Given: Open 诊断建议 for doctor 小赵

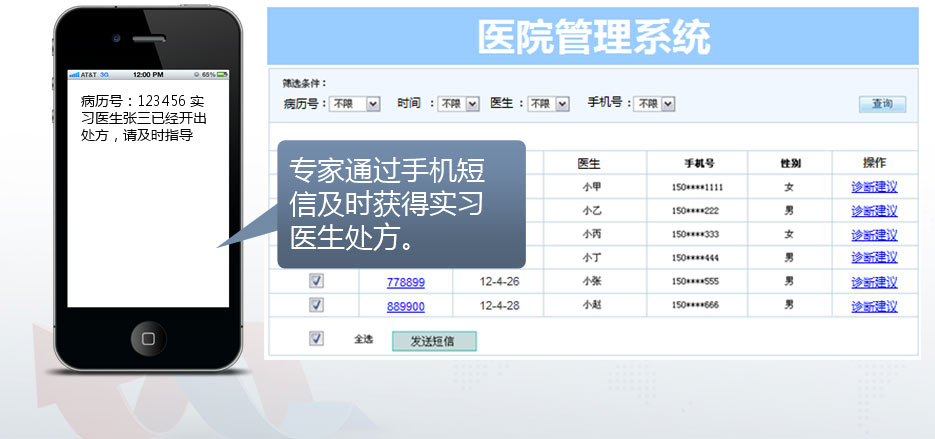Looking at the screenshot, I should pos(874,306).
